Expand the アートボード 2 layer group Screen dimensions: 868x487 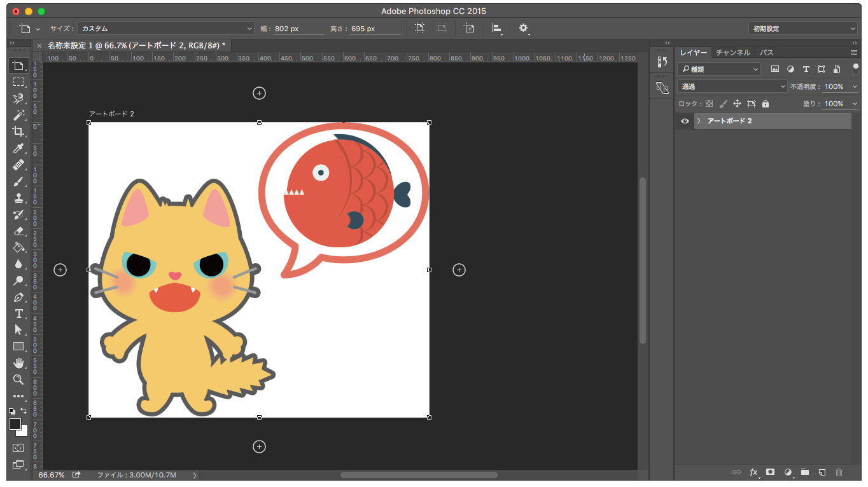[x=699, y=121]
